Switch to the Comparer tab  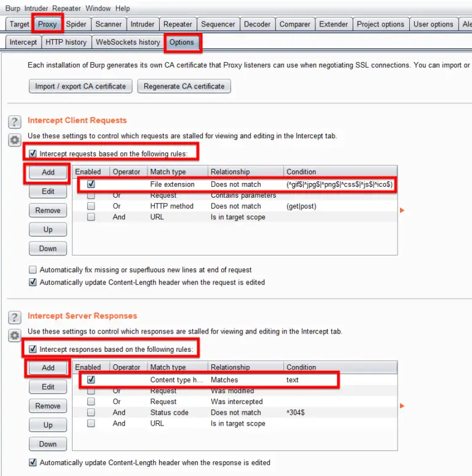pos(295,24)
